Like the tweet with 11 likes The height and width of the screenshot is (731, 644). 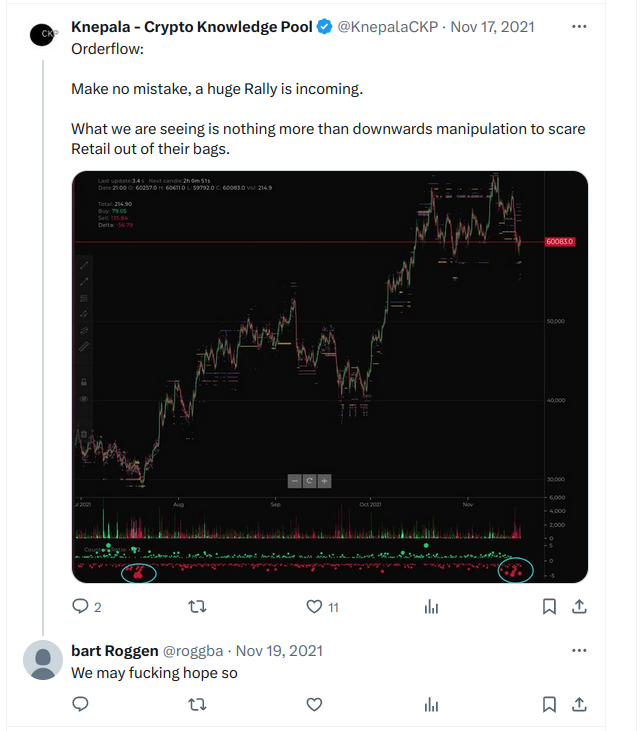(x=314, y=607)
